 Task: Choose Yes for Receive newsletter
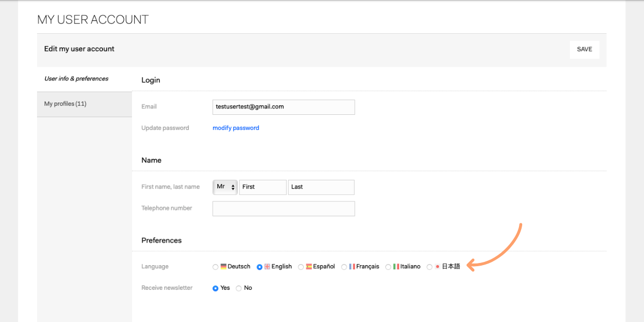click(216, 288)
